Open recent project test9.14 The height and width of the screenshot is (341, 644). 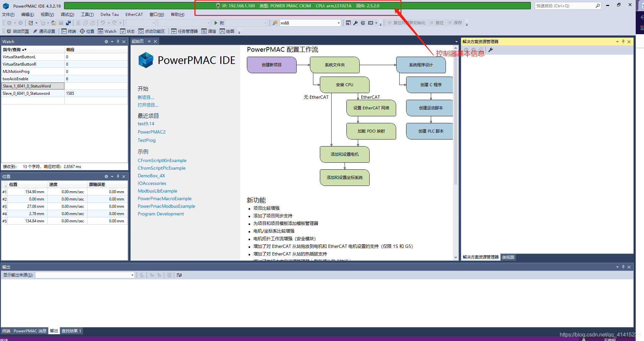point(146,124)
